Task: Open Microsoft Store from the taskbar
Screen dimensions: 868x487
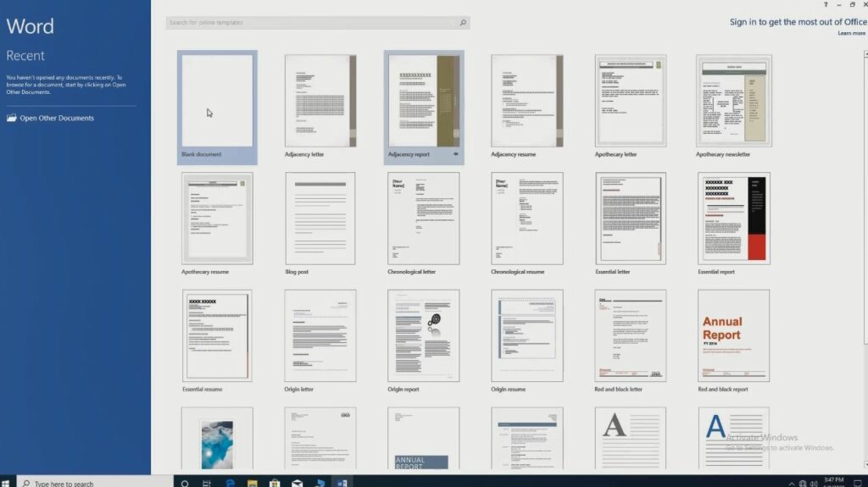Action: click(x=275, y=483)
